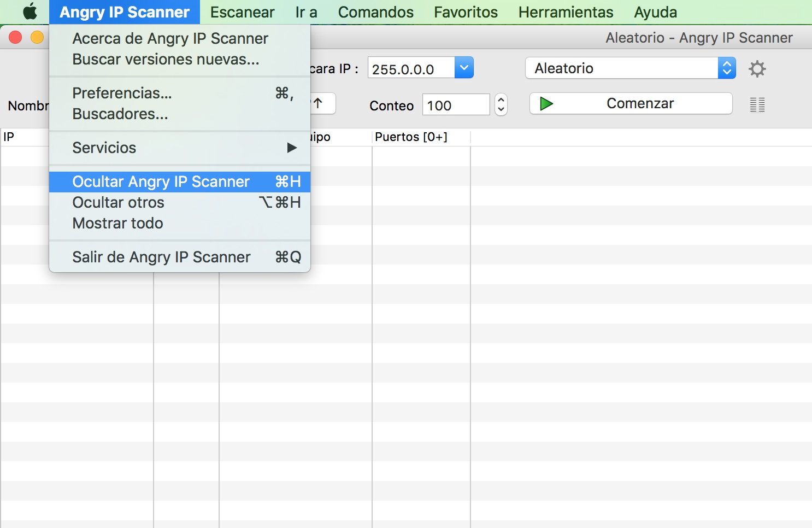Open the Apple menu
812x528 pixels.
pyautogui.click(x=30, y=11)
